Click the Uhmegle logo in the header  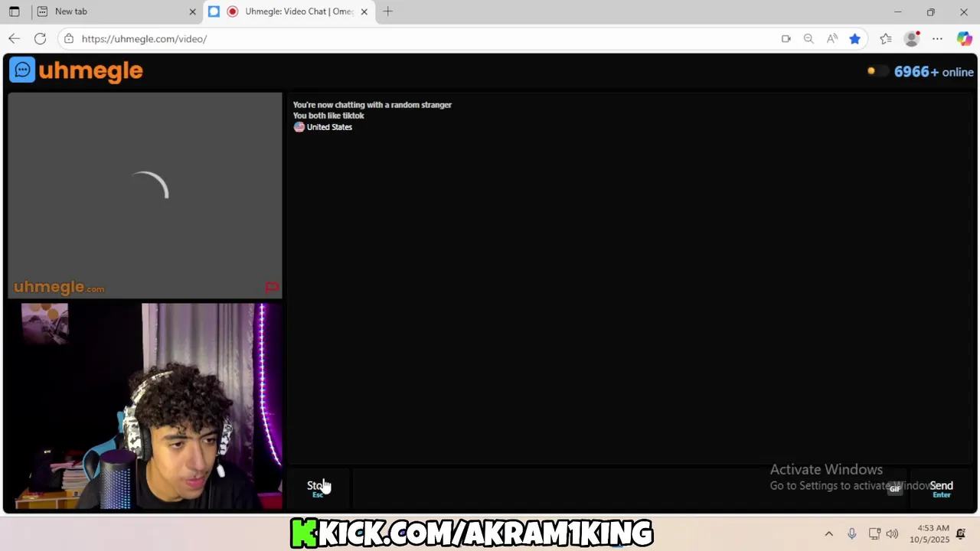[x=76, y=70]
